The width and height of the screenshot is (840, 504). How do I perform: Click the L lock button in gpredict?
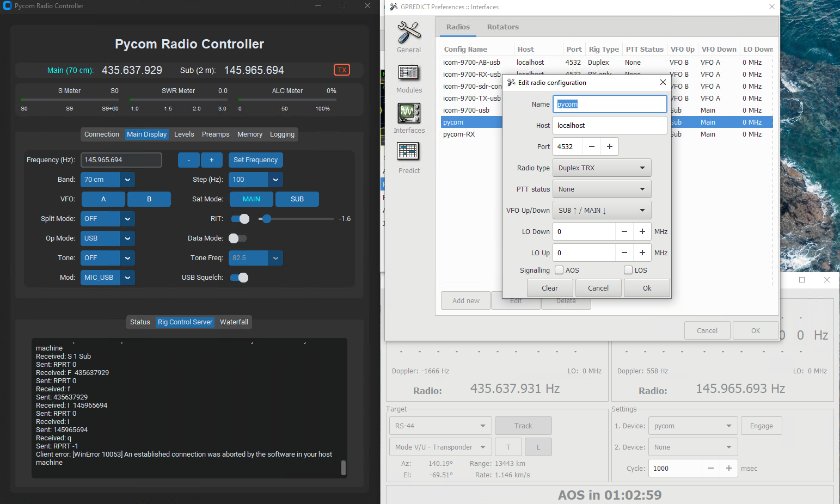(x=538, y=446)
